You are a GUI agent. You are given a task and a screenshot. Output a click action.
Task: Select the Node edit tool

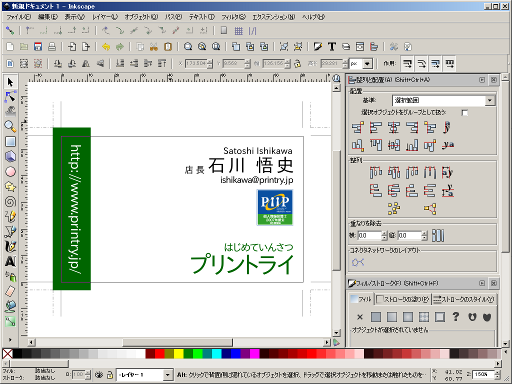10,97
